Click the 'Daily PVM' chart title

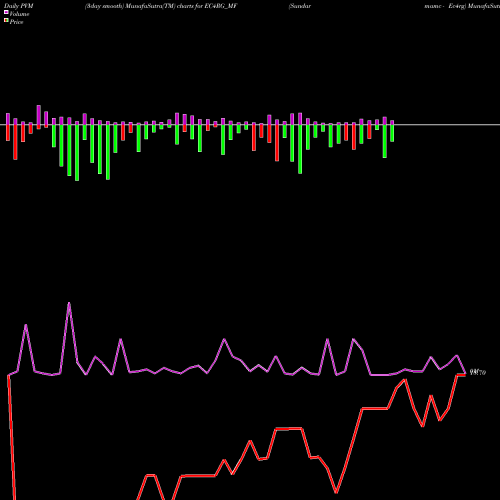(19, 6)
